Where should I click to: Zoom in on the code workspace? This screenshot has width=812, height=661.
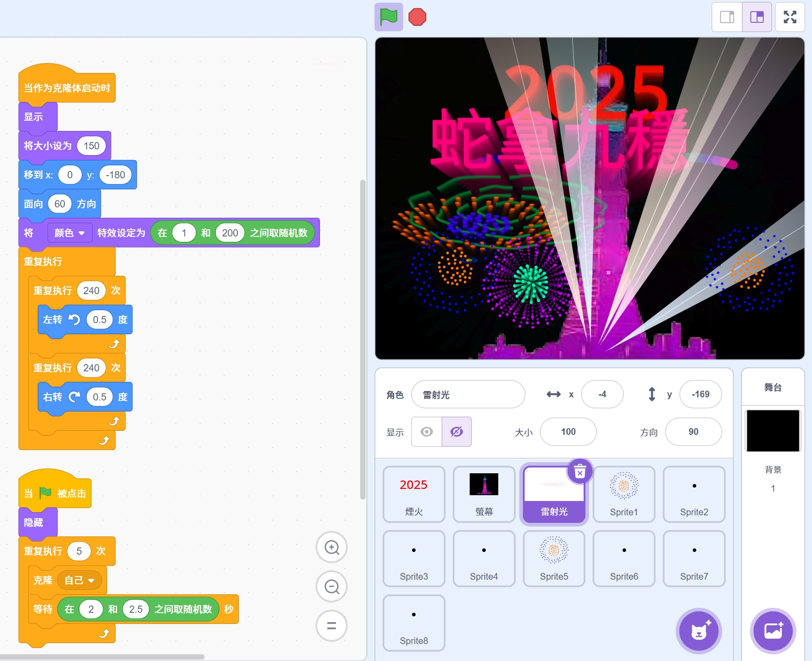[332, 547]
